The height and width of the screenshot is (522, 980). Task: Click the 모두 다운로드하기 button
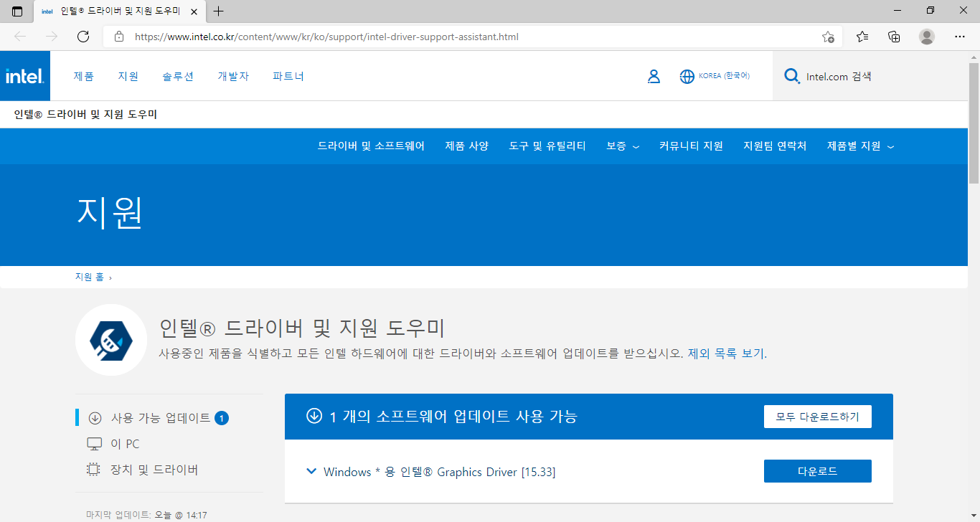pos(818,417)
